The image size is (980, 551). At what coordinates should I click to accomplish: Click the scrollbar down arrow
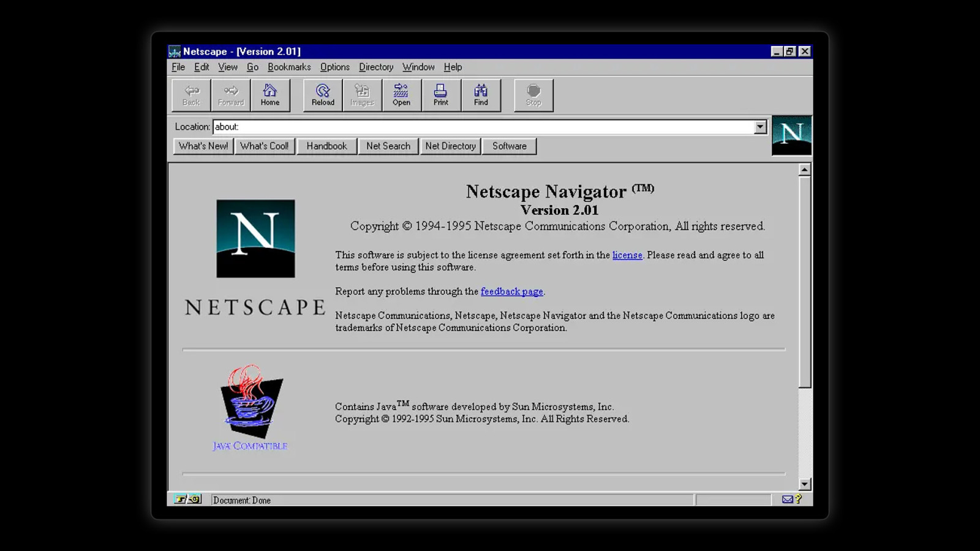click(805, 484)
